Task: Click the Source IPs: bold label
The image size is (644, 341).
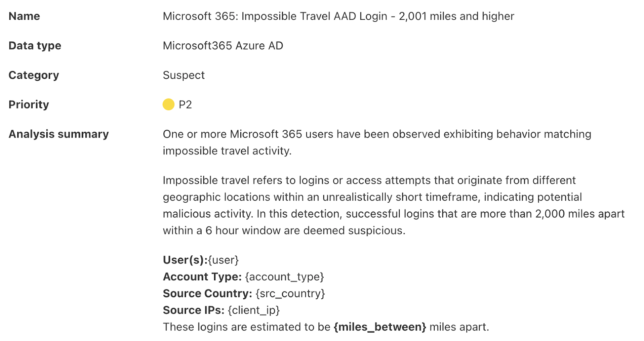Action: 194,310
